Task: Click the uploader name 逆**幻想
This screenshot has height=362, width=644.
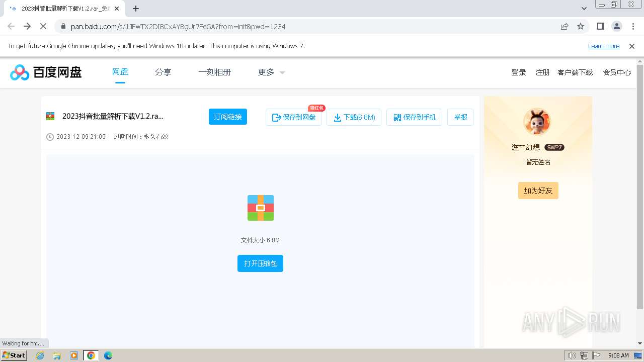Action: click(x=526, y=147)
